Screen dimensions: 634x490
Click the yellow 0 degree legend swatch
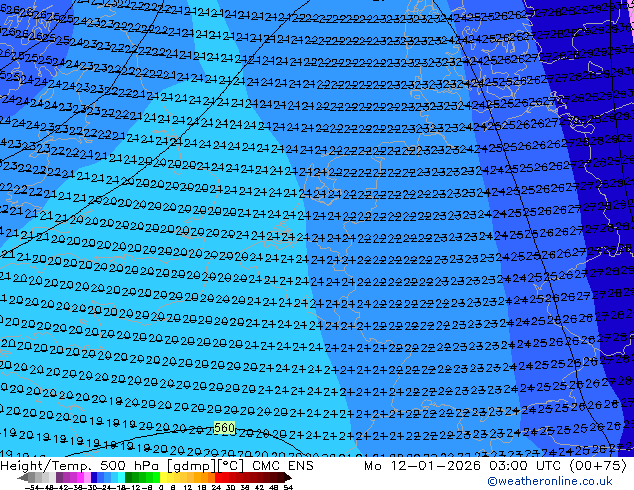pyautogui.click(x=163, y=477)
